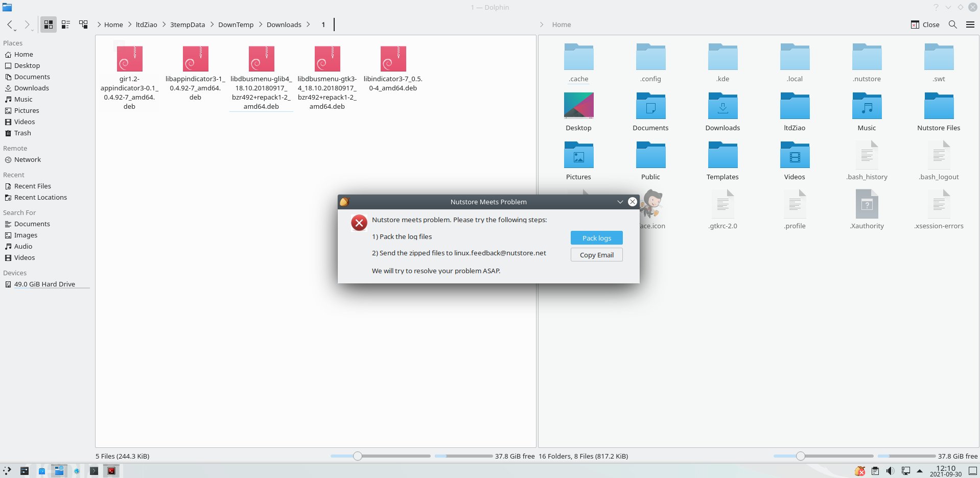Click the show desktop button in panel
Screen dimensions: 980x478
click(x=973, y=471)
